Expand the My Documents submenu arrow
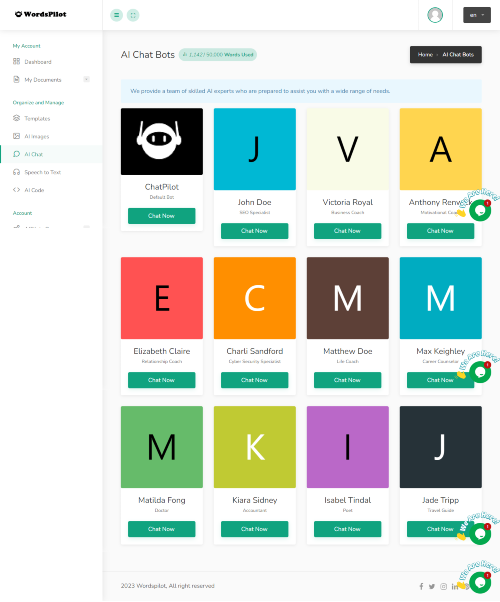Image resolution: width=500 pixels, height=602 pixels. (x=86, y=79)
